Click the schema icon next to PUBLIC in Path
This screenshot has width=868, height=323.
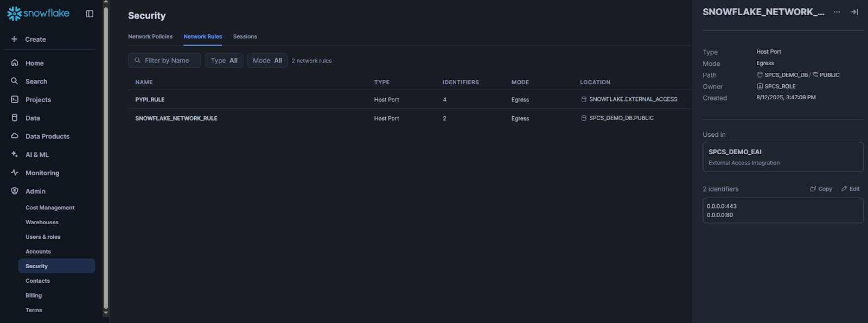tap(815, 75)
